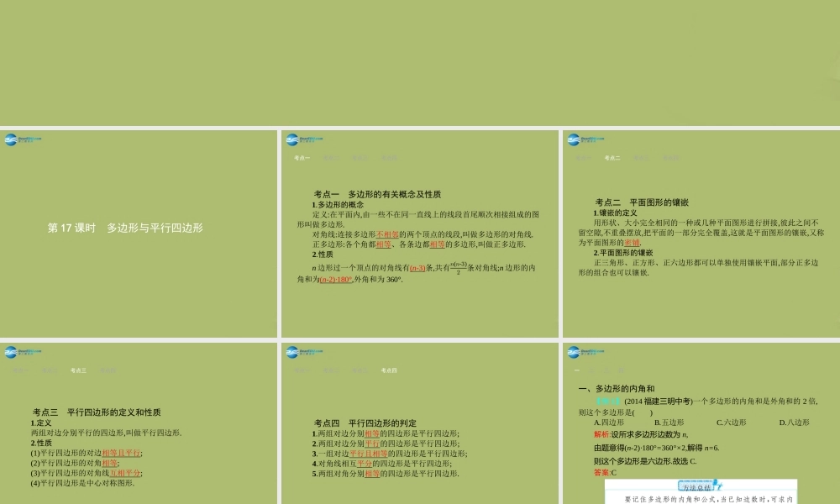Click the logo on the 多边形的内角和 slide
840x504 pixels.
585,352
